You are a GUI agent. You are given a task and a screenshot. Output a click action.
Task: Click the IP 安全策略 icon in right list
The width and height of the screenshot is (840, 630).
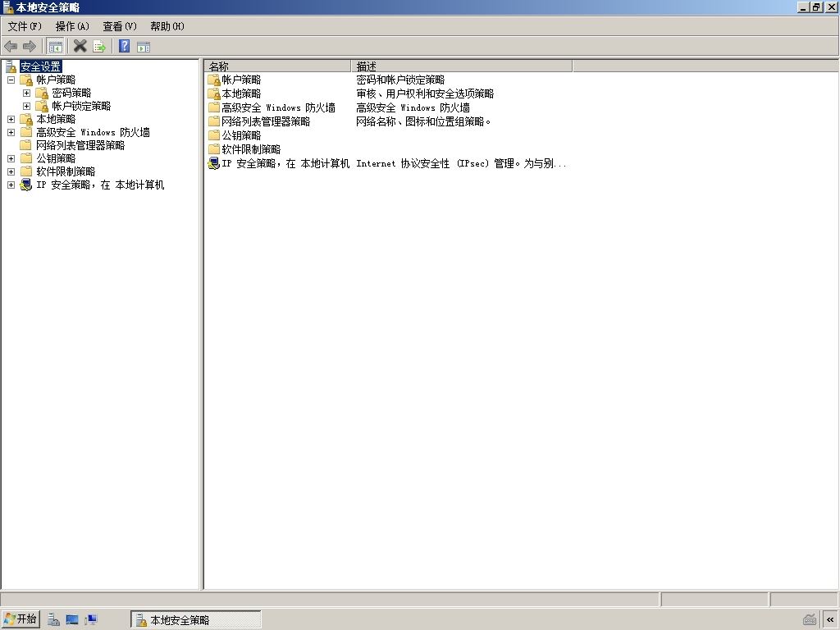[214, 163]
